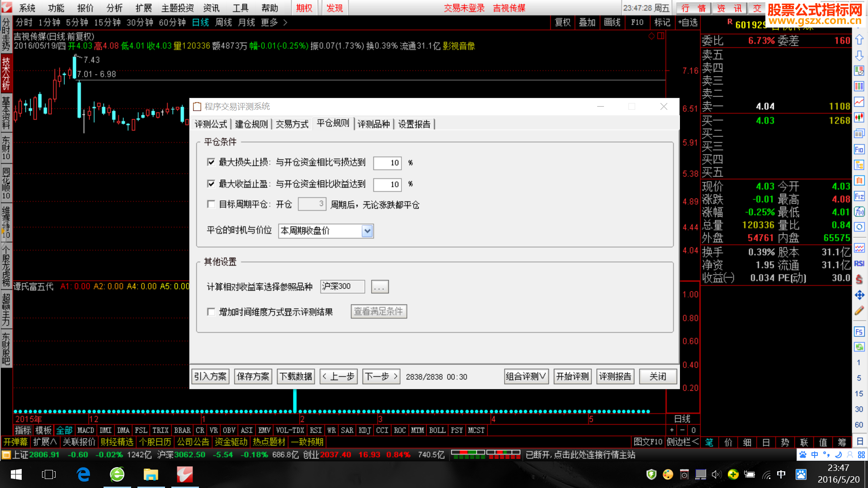The height and width of the screenshot is (488, 868).
Task: Click the up arrow icon in right sidebar
Action: [859, 40]
